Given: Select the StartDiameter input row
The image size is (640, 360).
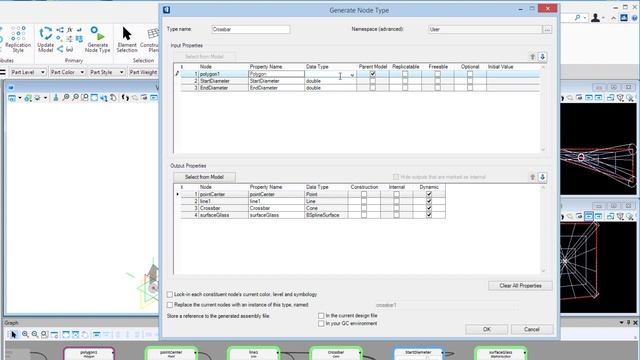Looking at the screenshot, I should (x=360, y=81).
